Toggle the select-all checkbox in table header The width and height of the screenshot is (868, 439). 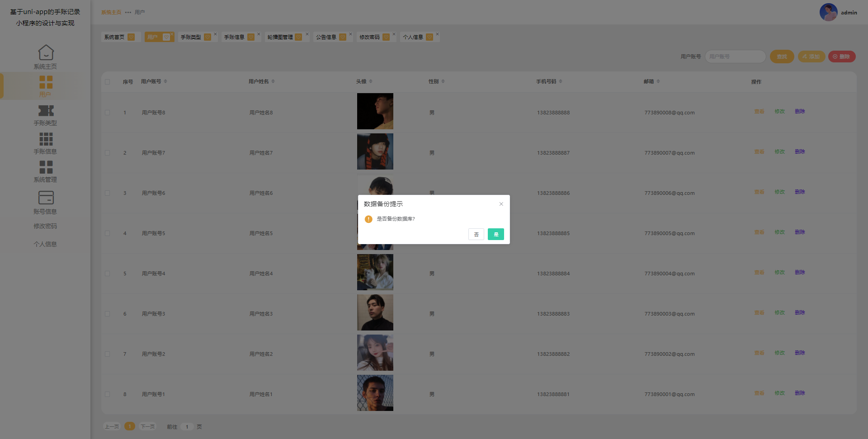pyautogui.click(x=108, y=82)
